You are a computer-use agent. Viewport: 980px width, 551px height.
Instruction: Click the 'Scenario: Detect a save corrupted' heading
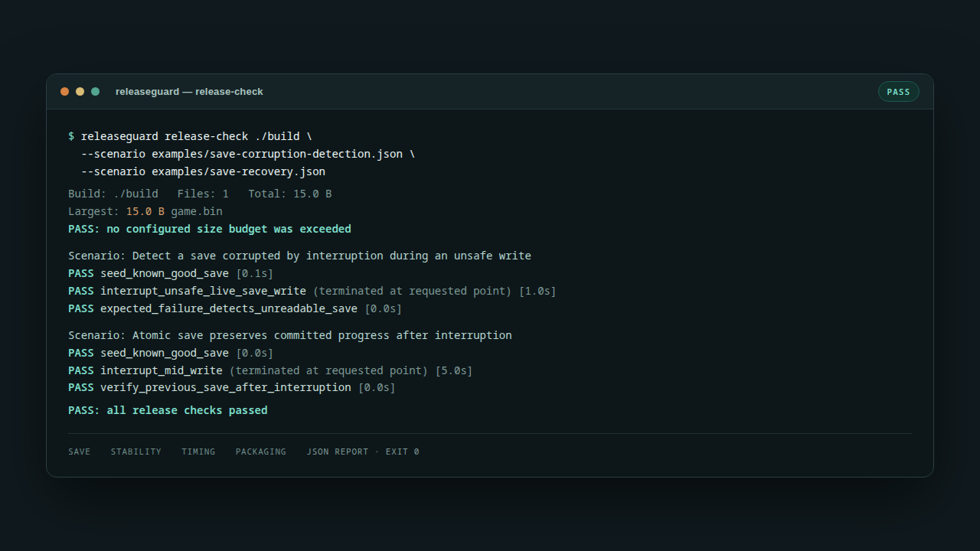click(299, 256)
